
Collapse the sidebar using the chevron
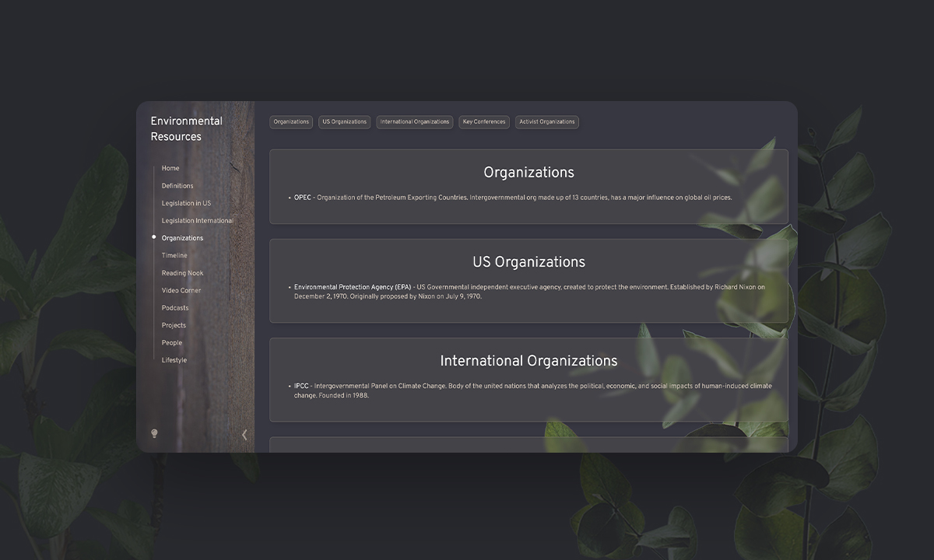click(x=244, y=434)
